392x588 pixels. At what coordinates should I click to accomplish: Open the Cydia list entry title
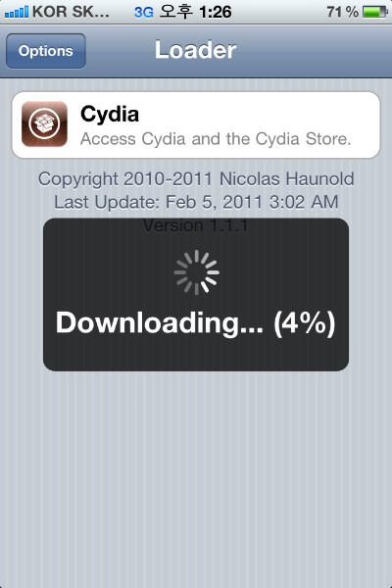pos(110,114)
